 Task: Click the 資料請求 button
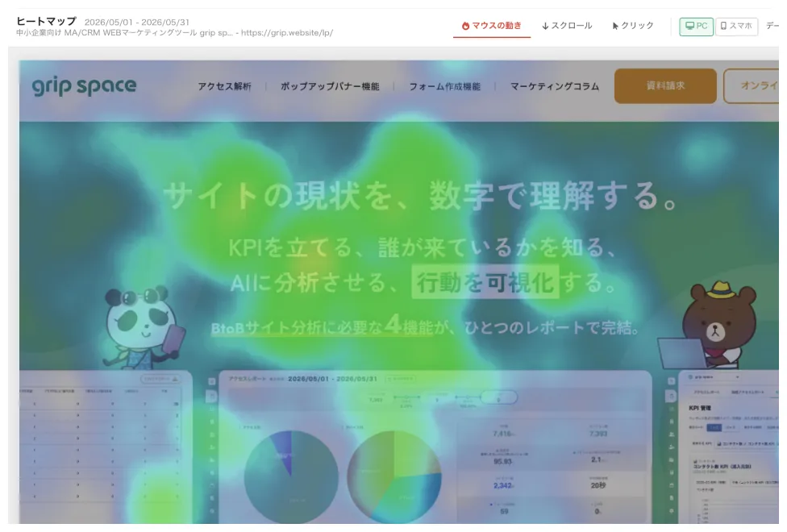[665, 85]
